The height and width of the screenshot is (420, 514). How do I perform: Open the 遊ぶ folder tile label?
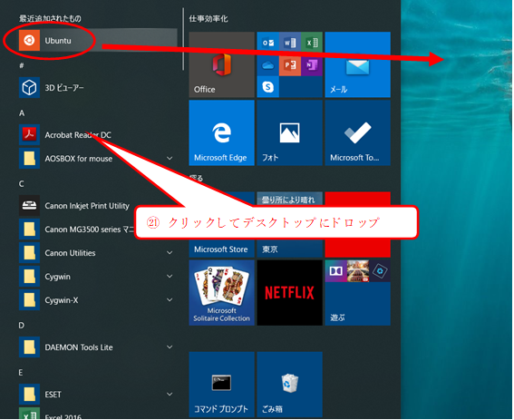coord(337,317)
